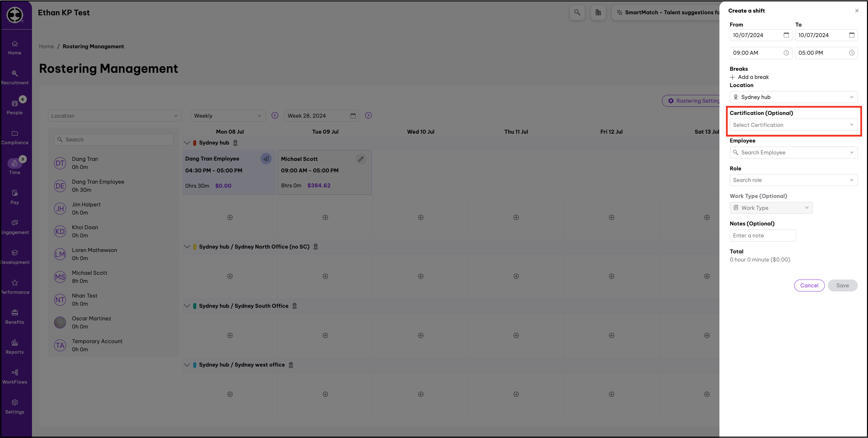Click the Home breadcrumb link
Screen dimensions: 868x438
(46, 46)
